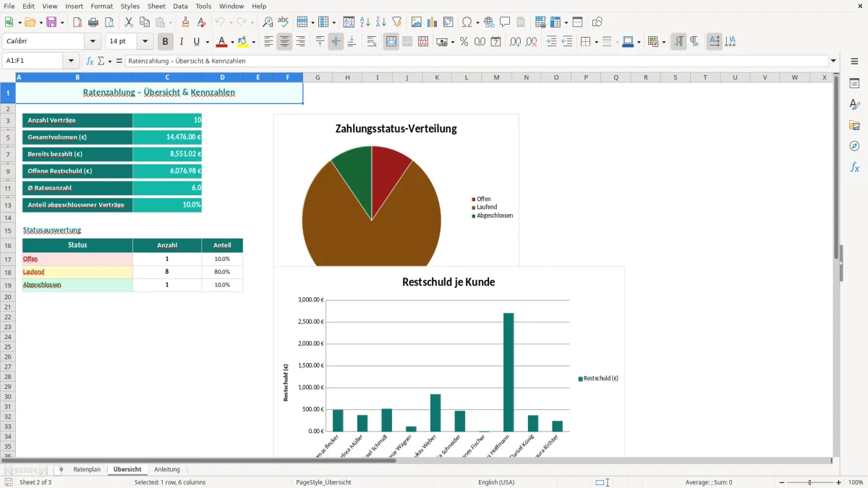Screen dimensions: 868x488
Task: Open the File menu
Action: 9,6
